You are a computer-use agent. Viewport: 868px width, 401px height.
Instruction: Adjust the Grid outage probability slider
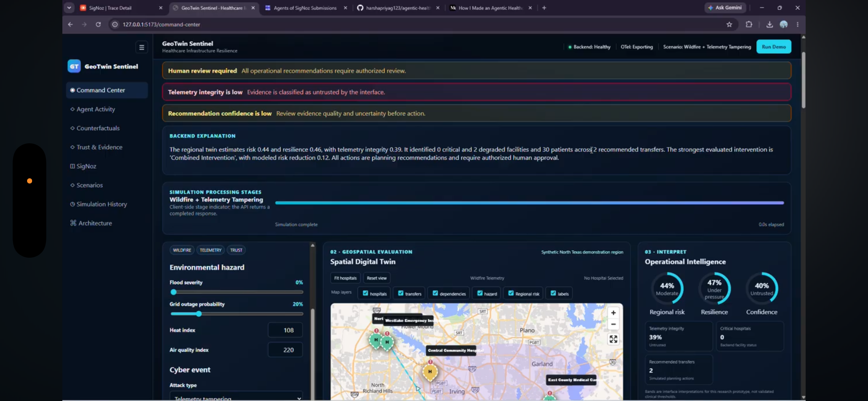[x=236, y=314]
